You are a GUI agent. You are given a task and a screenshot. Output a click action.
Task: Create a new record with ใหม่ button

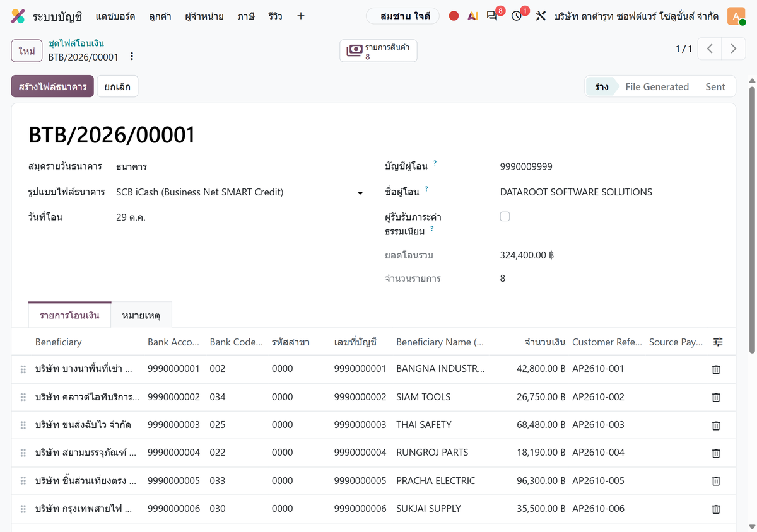point(27,51)
